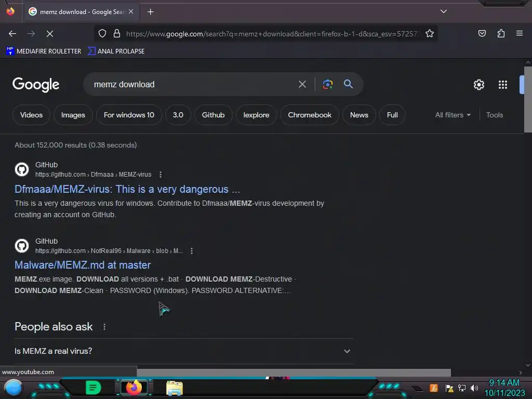Open Dfmaaa/MEMZ-virus result link
This screenshot has width=532, height=399.
click(127, 189)
